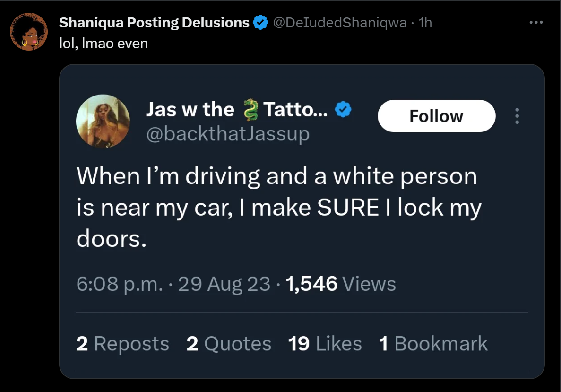Screen dimensions: 561x392
Task: Click the quoted tweet's circular profile photo
Action: pos(103,122)
